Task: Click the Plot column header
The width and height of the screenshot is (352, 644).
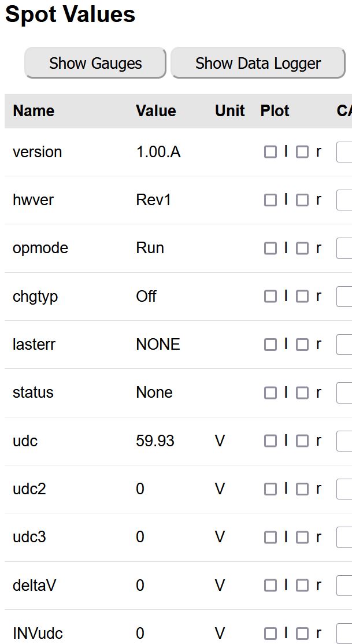Action: (x=275, y=111)
